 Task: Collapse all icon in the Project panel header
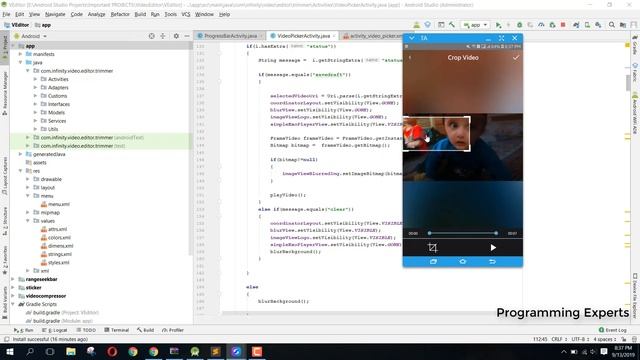click(x=163, y=36)
